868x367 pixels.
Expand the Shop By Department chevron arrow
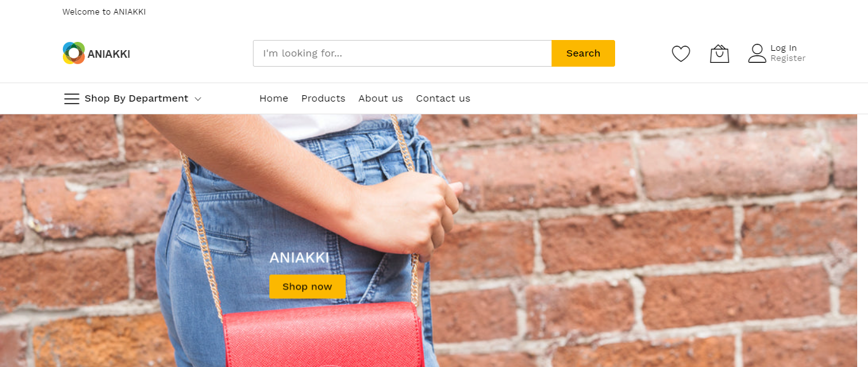[x=198, y=99]
